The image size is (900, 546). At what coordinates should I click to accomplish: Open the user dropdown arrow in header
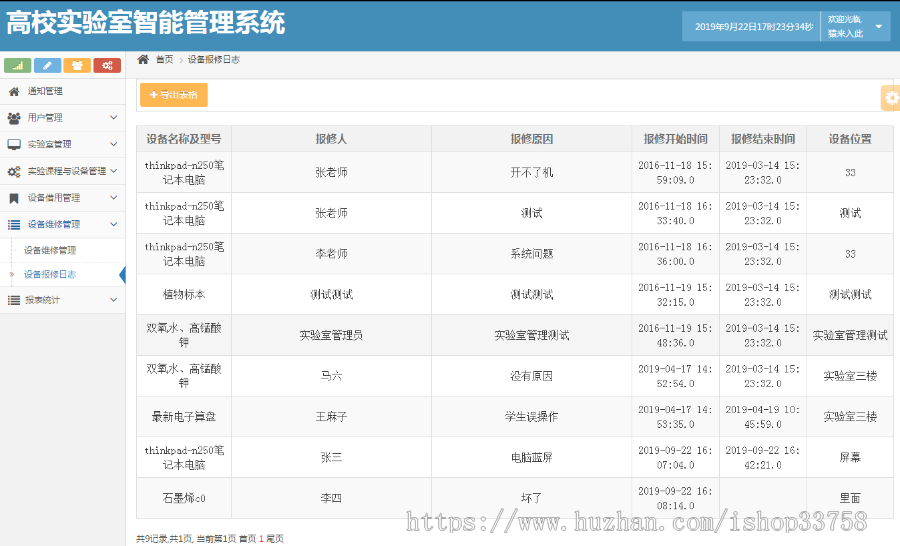pos(878,26)
